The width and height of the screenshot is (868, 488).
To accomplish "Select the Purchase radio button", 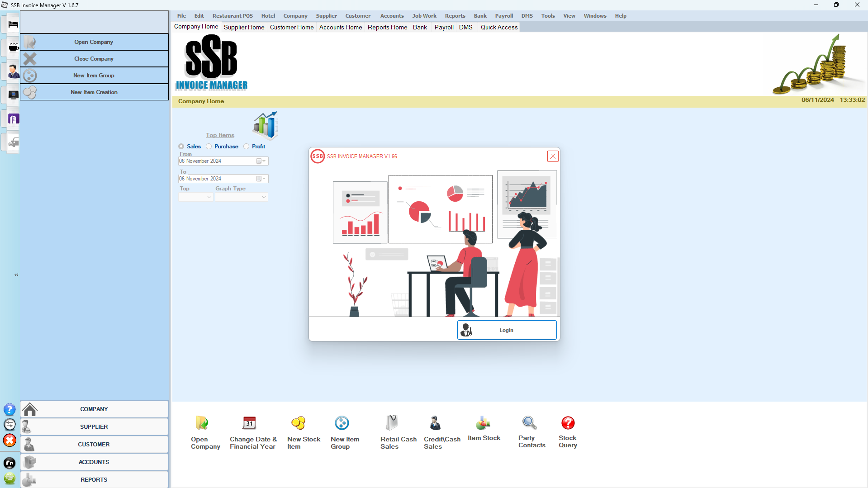I will click(x=209, y=147).
